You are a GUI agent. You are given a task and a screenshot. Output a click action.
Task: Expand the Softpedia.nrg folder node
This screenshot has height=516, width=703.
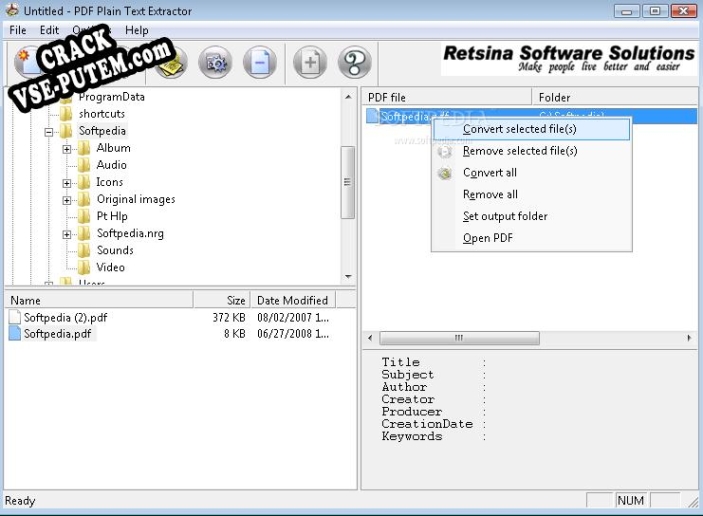coord(66,234)
